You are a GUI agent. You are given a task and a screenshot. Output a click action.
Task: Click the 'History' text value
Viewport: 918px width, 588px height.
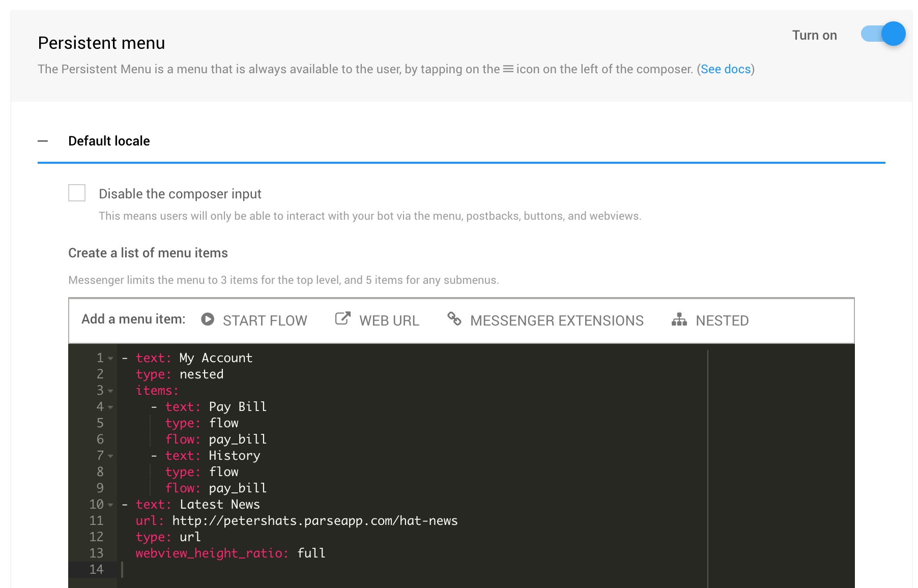234,456
